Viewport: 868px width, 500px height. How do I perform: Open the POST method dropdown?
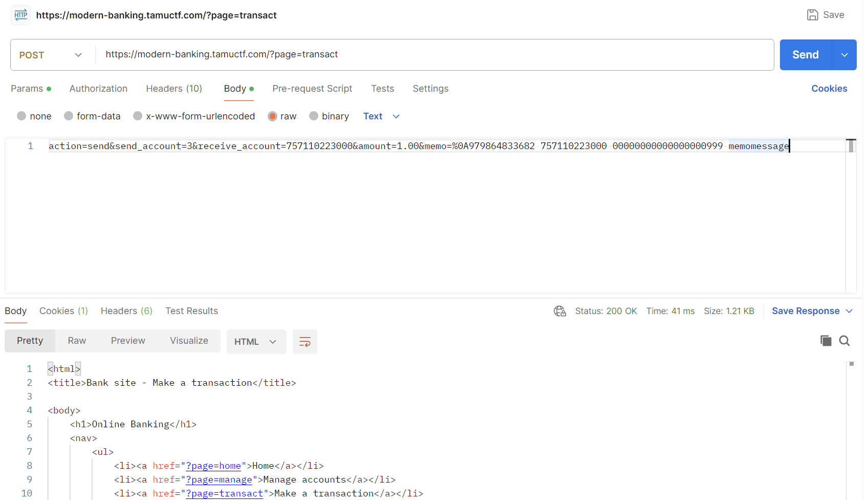tap(51, 55)
